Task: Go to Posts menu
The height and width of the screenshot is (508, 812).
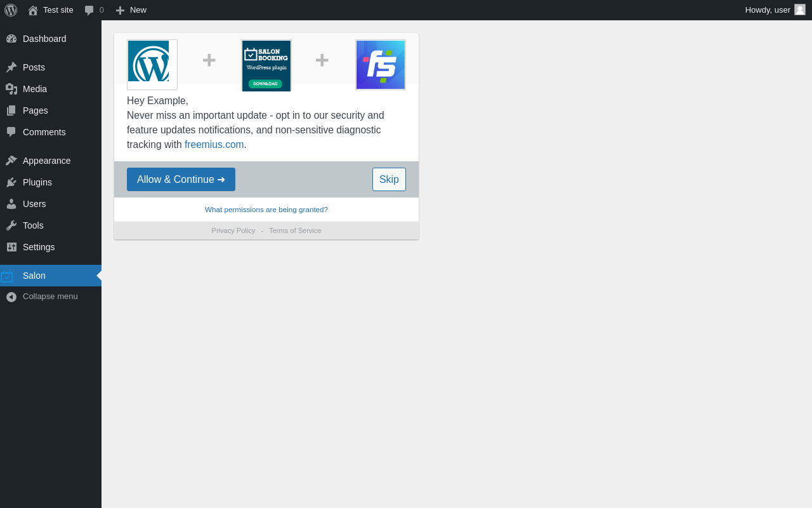Action: [x=34, y=67]
